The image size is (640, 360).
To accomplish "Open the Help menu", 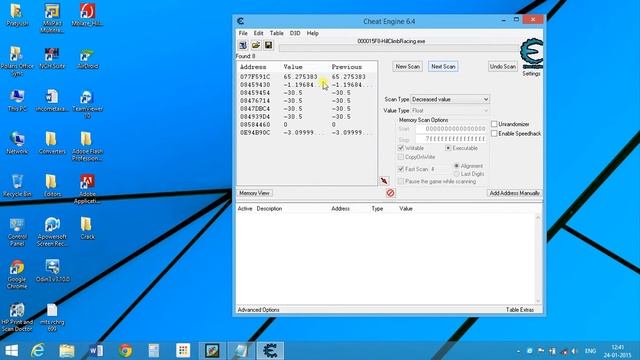I will [x=312, y=33].
